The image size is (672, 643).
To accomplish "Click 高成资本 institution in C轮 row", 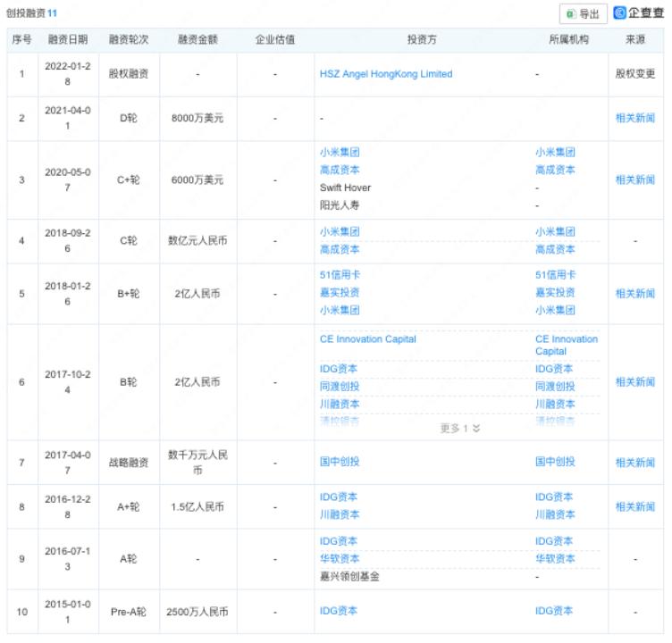I will 555,249.
